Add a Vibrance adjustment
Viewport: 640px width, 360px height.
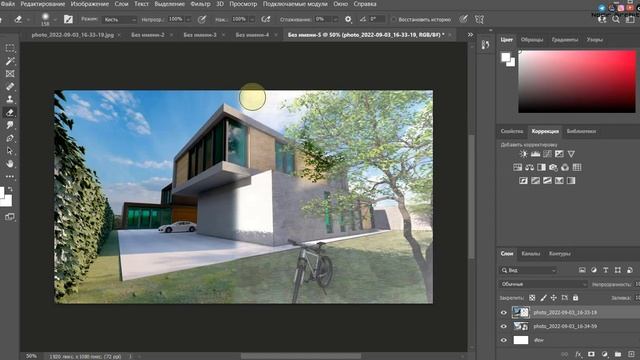point(571,154)
